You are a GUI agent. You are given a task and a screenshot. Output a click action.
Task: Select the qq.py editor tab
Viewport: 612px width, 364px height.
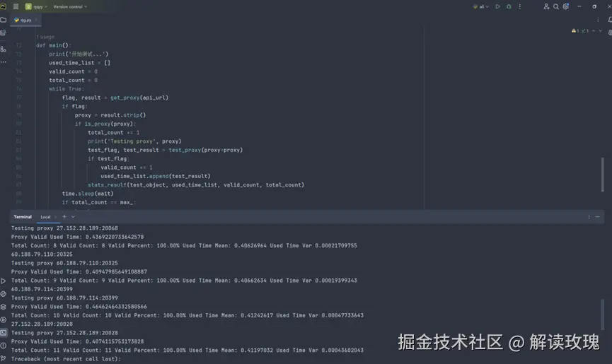25,20
